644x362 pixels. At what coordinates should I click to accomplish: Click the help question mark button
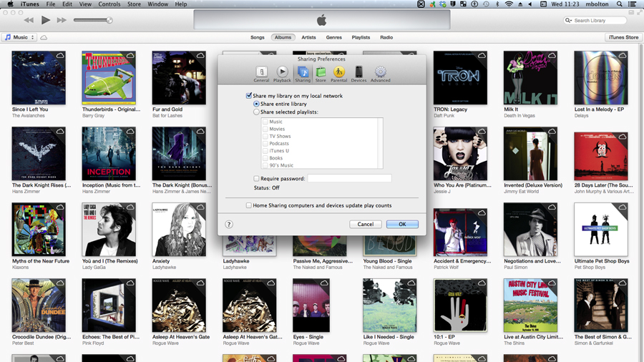[x=229, y=224]
